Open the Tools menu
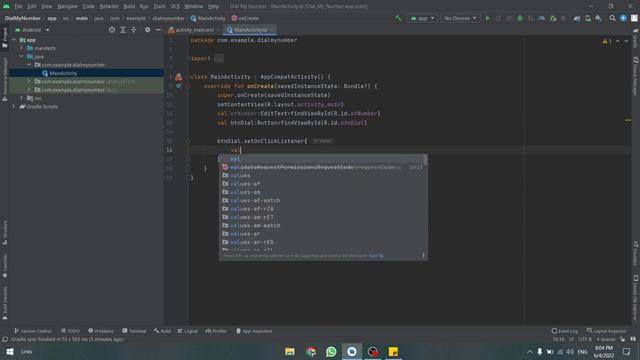The width and height of the screenshot is (640, 360). pos(159,6)
